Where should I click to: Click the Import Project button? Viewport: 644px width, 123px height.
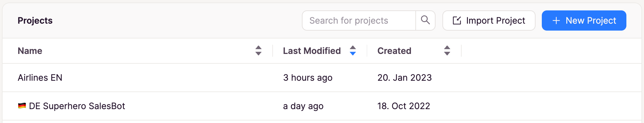489,20
